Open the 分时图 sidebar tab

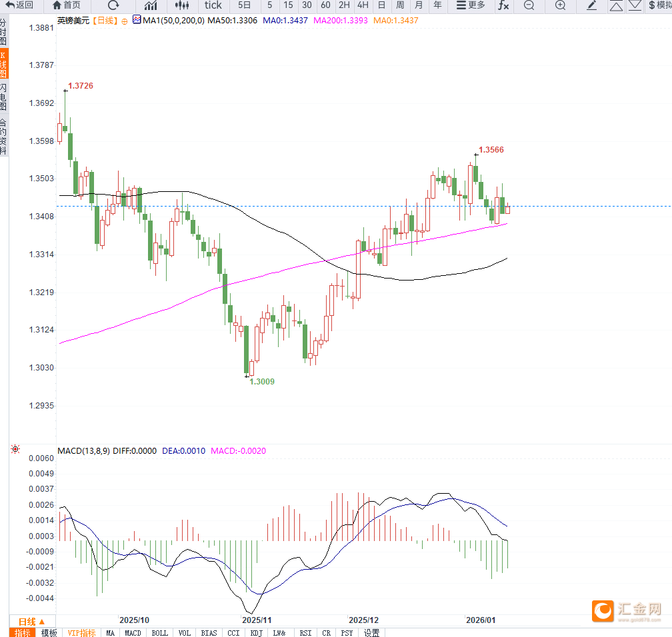[3, 32]
